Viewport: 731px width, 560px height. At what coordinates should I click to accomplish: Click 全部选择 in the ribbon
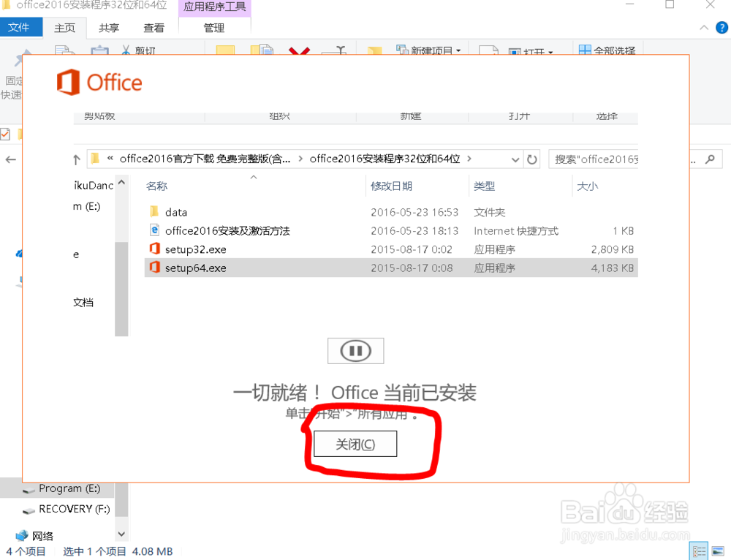click(x=607, y=50)
